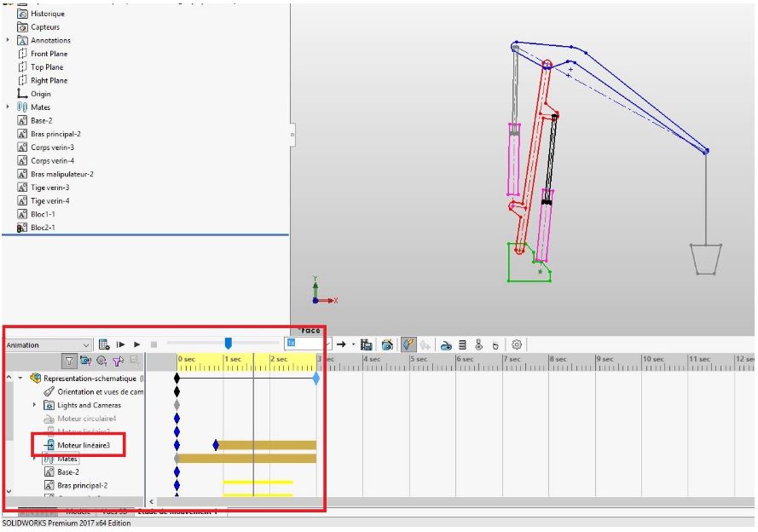Click the timeline horizontal scrollbar left arrow
758x532 pixels.
point(151,501)
